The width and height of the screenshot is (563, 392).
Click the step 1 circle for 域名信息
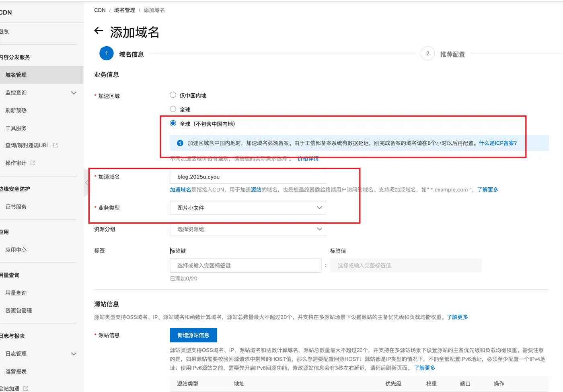coord(106,53)
